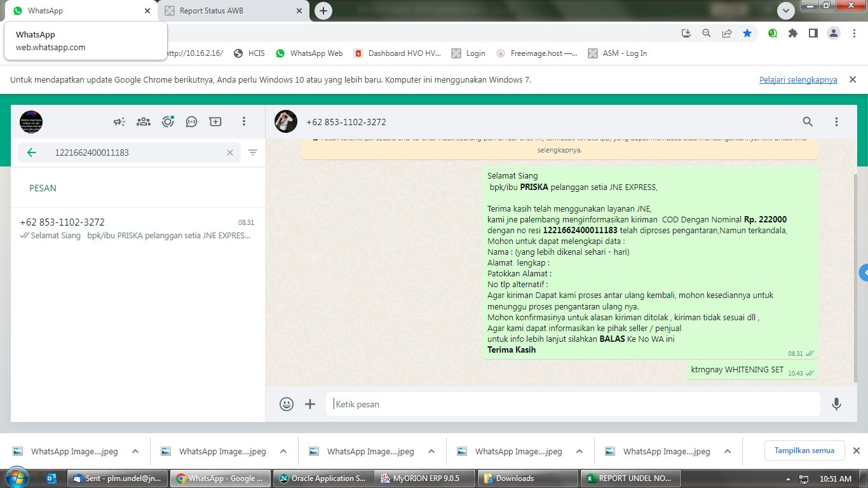
Task: Open contact info for +62 853-1102-3272 header
Action: click(x=346, y=122)
